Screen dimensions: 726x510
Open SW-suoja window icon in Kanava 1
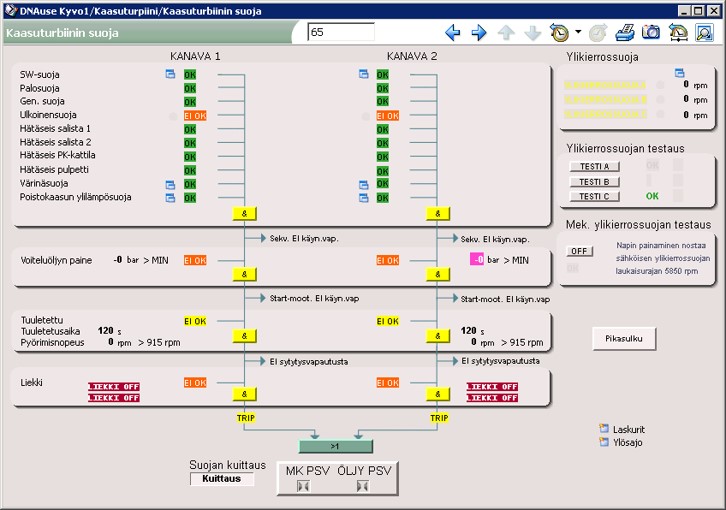coord(170,74)
